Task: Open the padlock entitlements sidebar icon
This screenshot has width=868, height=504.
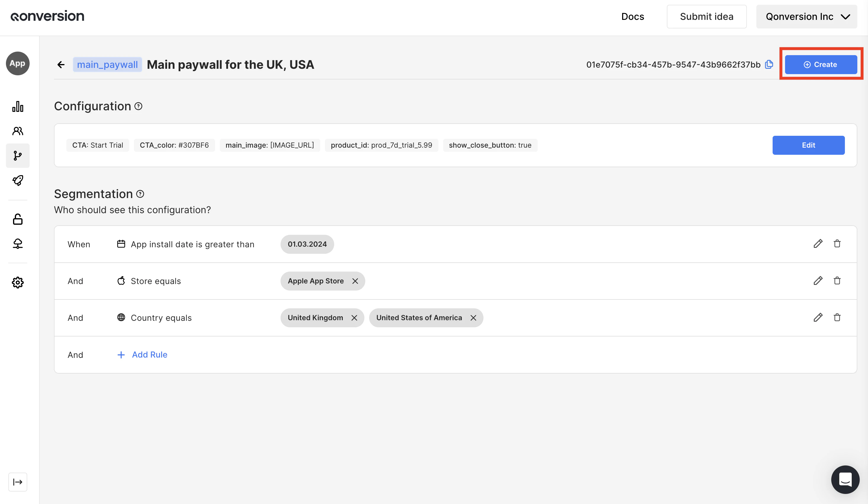Action: pos(17,219)
